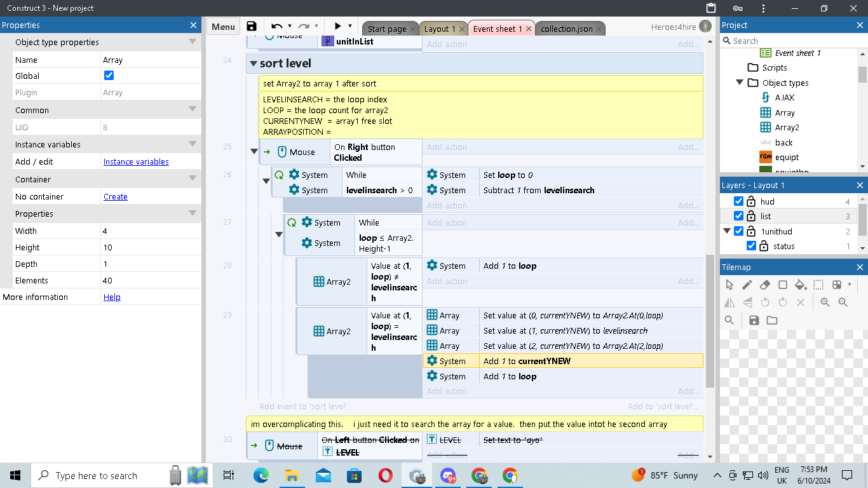The height and width of the screenshot is (488, 868).
Task: Save the project with the floppy disk icon
Action: point(252,26)
